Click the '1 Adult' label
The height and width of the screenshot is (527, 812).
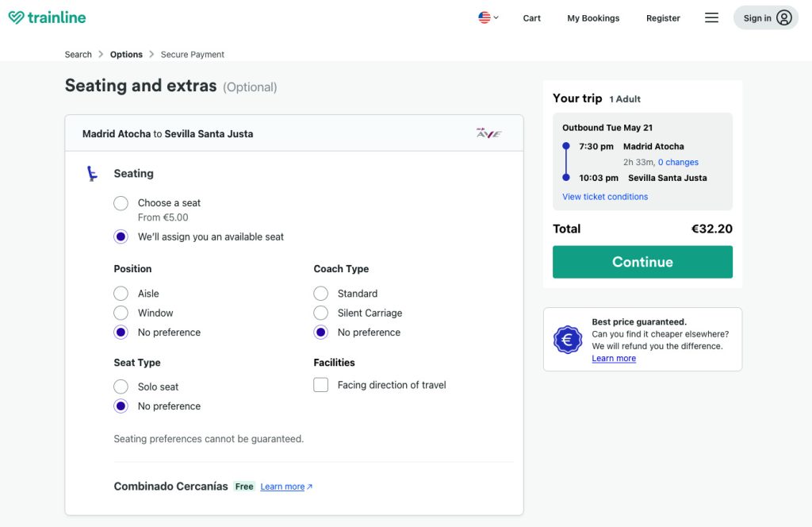click(x=625, y=99)
